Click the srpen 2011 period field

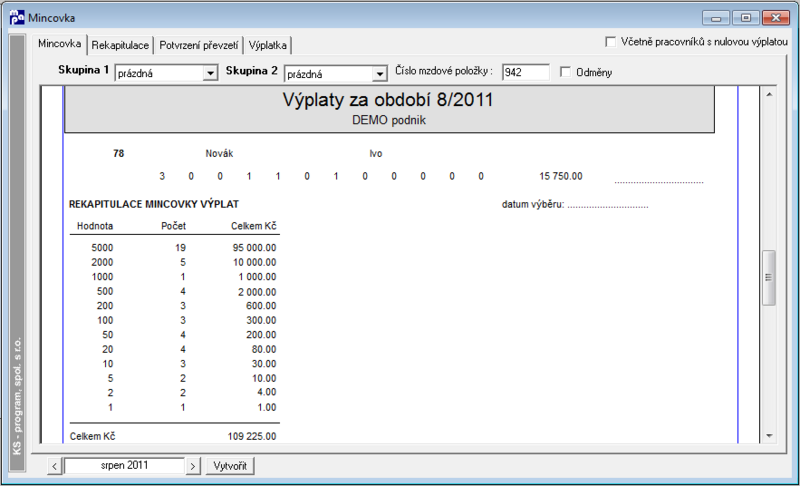pyautogui.click(x=124, y=466)
